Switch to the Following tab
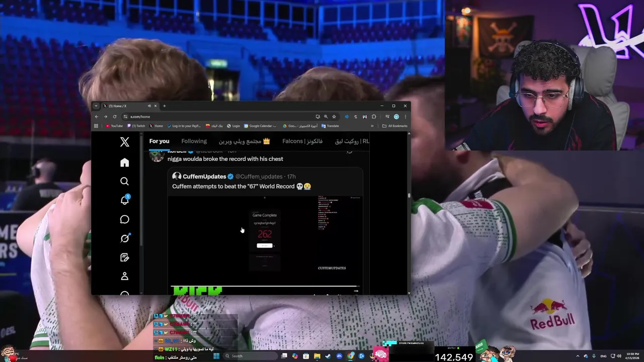 click(x=194, y=141)
